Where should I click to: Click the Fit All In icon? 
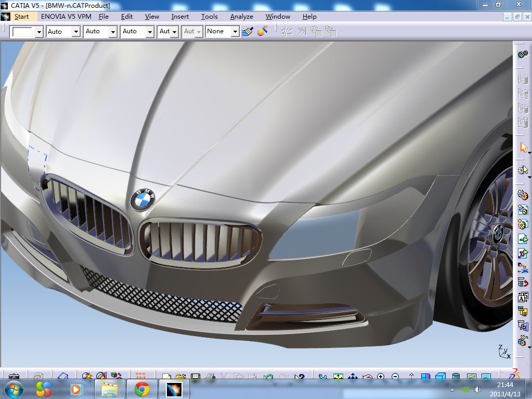(x=338, y=376)
